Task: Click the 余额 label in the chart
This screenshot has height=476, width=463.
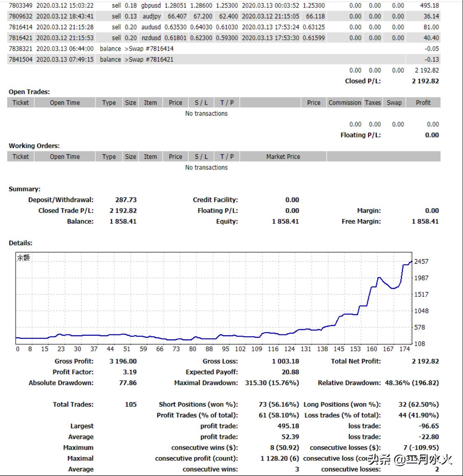Action: 23,258
